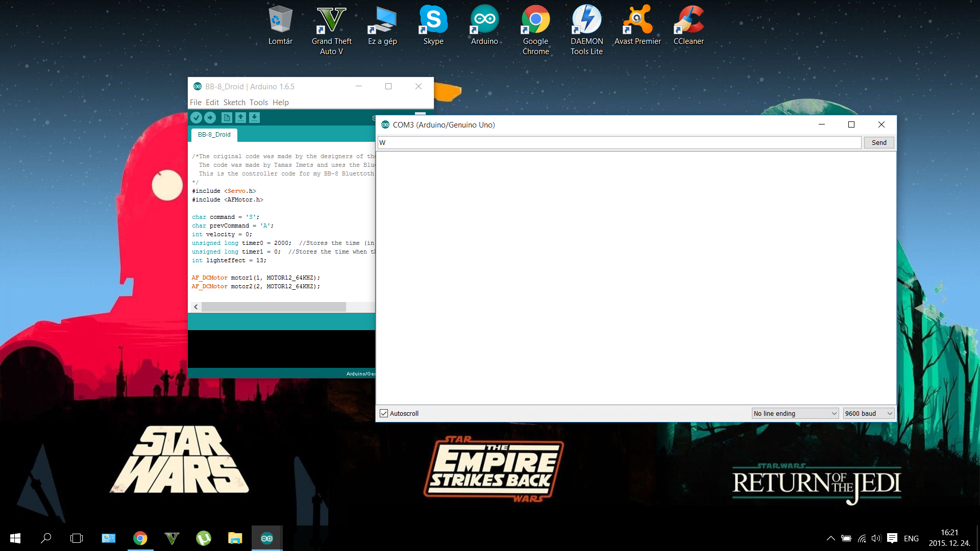This screenshot has height=551, width=980.
Task: Open the Sketch menu
Action: [234, 103]
